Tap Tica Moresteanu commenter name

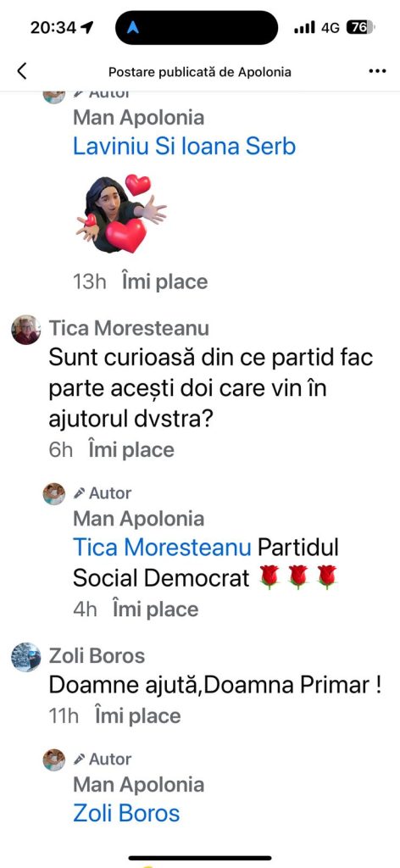click(129, 328)
